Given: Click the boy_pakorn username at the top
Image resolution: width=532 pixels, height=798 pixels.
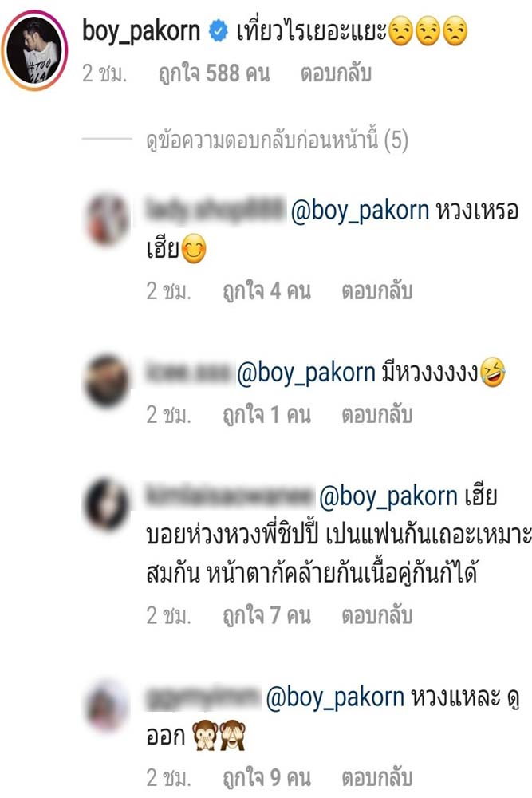Looking at the screenshot, I should tap(141, 32).
